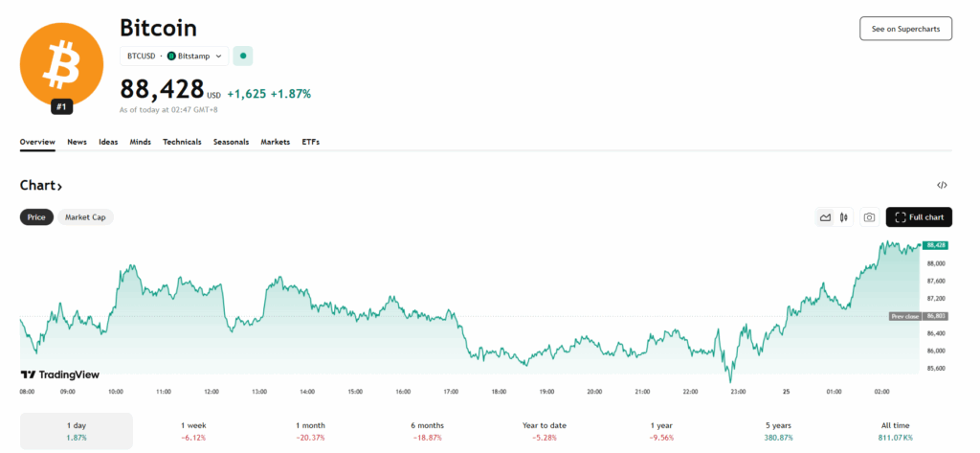Switch to the candlestick chart icon
Image resolution: width=980 pixels, height=453 pixels.
pyautogui.click(x=843, y=217)
